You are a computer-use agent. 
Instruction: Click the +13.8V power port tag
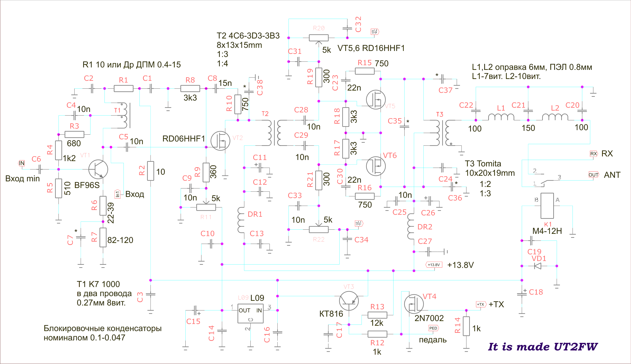click(434, 265)
